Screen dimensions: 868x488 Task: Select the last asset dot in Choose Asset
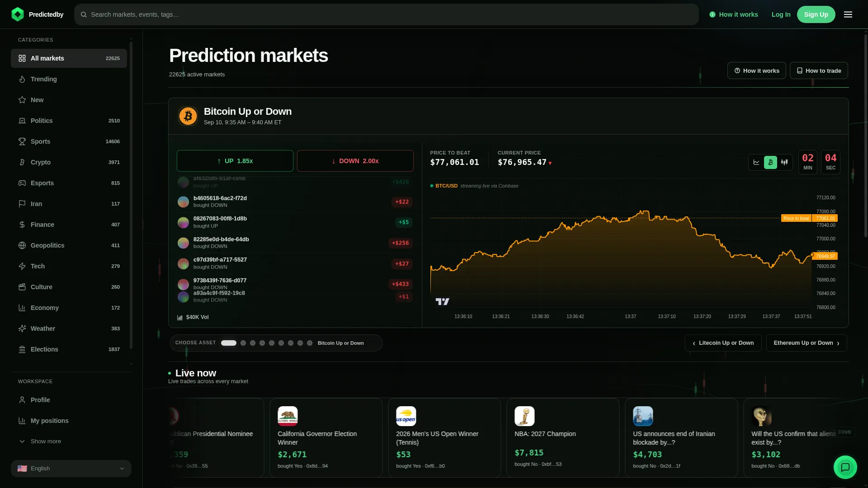[310, 343]
